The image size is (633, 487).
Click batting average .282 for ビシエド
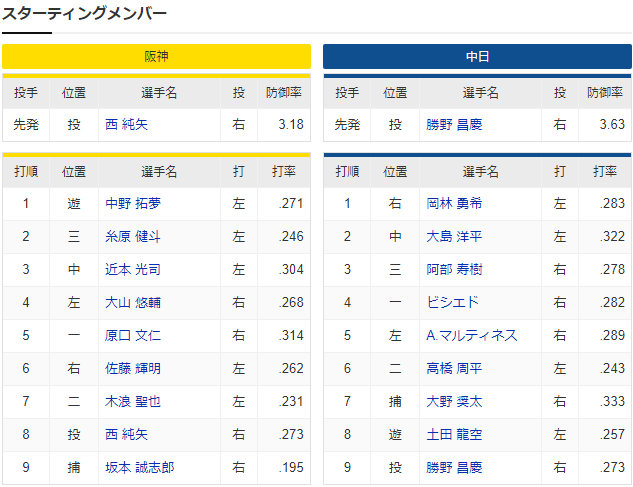612,302
